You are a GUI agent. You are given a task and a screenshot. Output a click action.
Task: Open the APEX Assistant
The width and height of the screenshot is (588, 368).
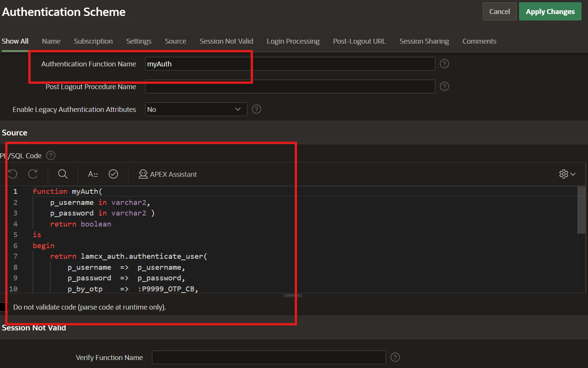pyautogui.click(x=167, y=174)
